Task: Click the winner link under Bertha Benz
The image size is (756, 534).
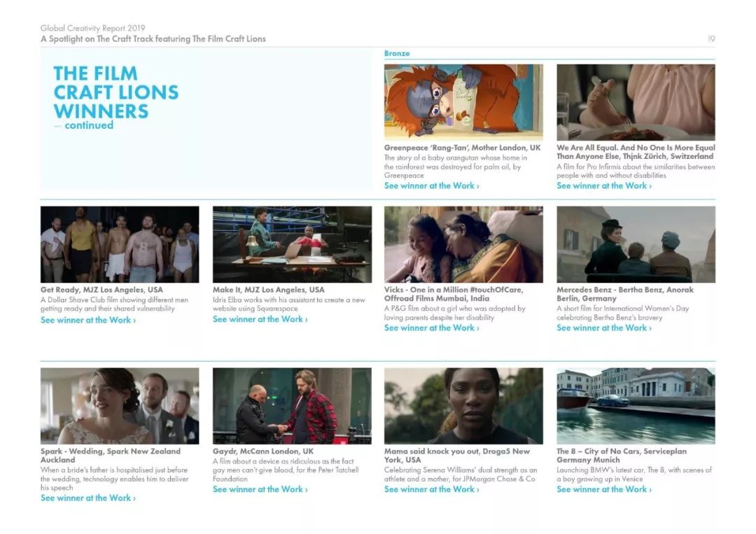Action: coord(604,328)
